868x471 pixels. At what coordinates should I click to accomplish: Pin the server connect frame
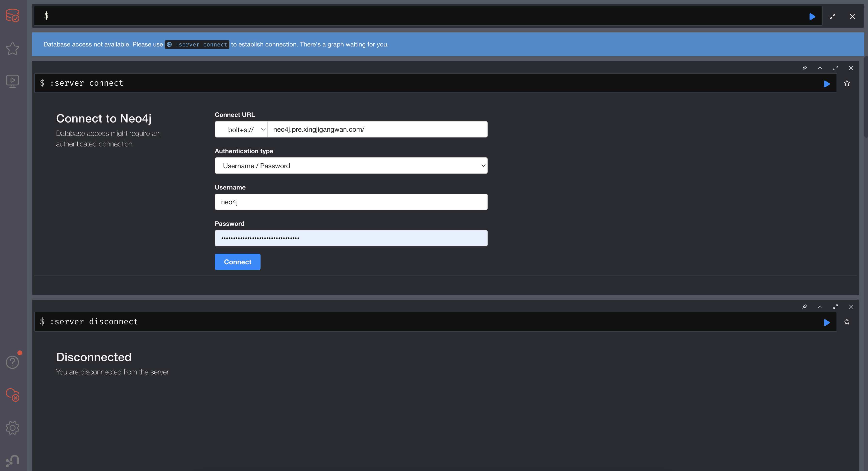point(805,68)
